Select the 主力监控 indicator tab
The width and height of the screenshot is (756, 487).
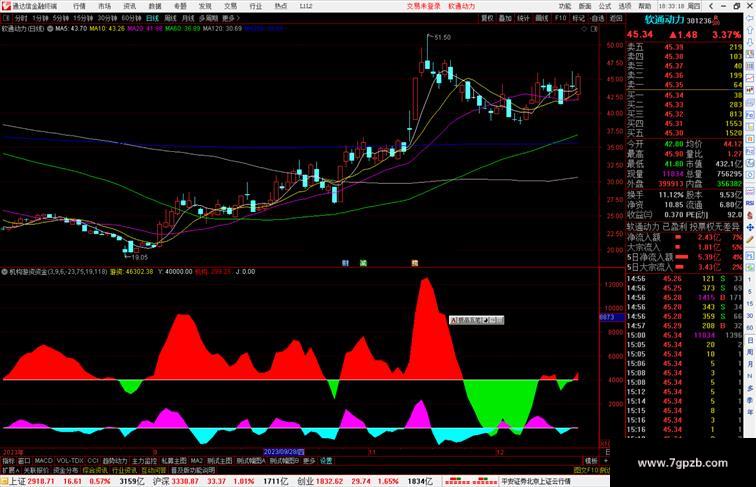click(x=144, y=461)
